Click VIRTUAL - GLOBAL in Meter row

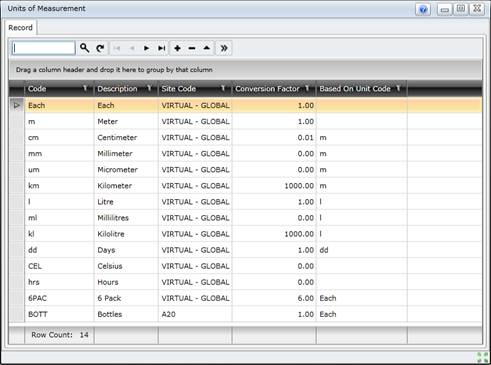[195, 122]
